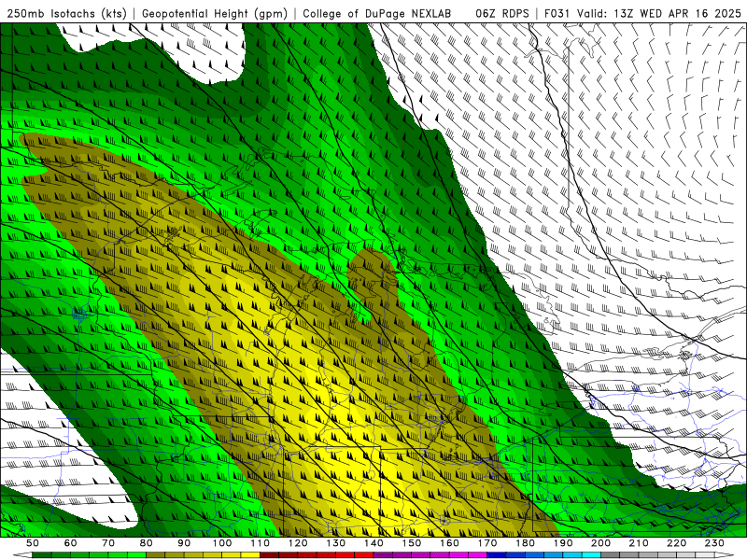The height and width of the screenshot is (560, 747).
Task: Click the bright yellow swatch left of 110
Action: click(250, 555)
